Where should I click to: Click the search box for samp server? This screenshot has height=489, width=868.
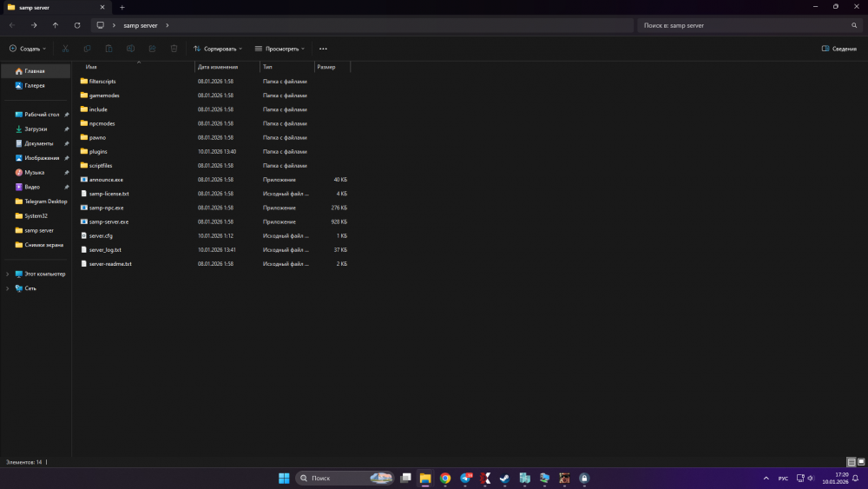click(746, 25)
